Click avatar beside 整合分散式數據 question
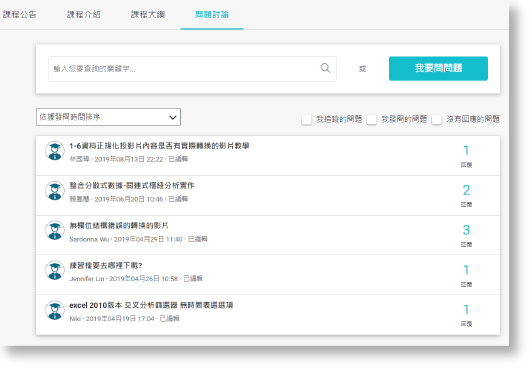The image size is (530, 370). click(55, 191)
